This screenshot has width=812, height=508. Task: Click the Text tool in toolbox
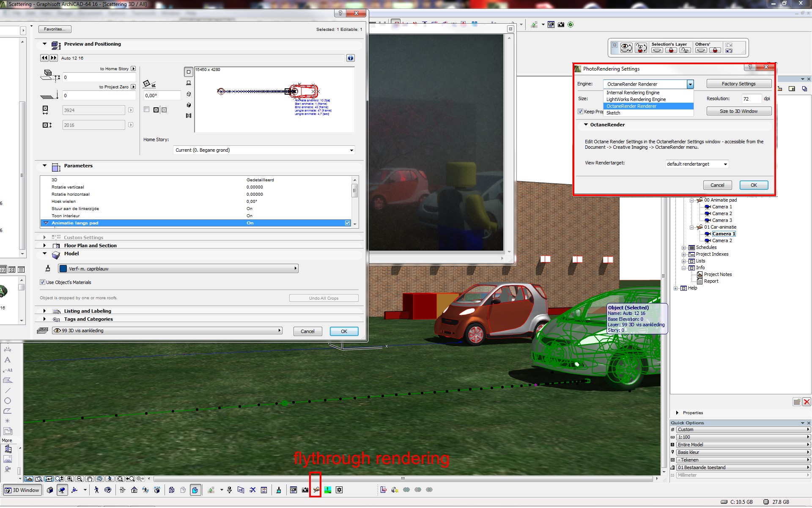[7, 360]
